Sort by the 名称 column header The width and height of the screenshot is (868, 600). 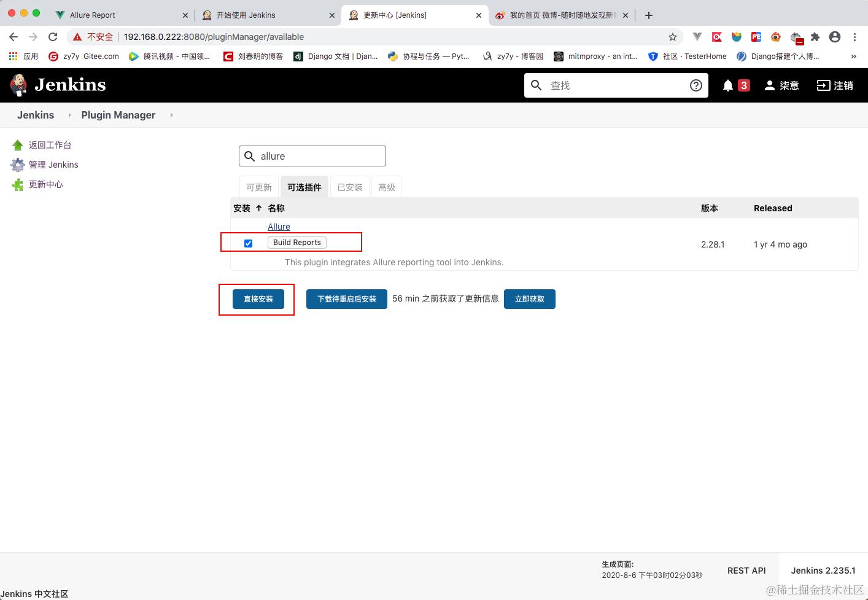[x=276, y=208]
